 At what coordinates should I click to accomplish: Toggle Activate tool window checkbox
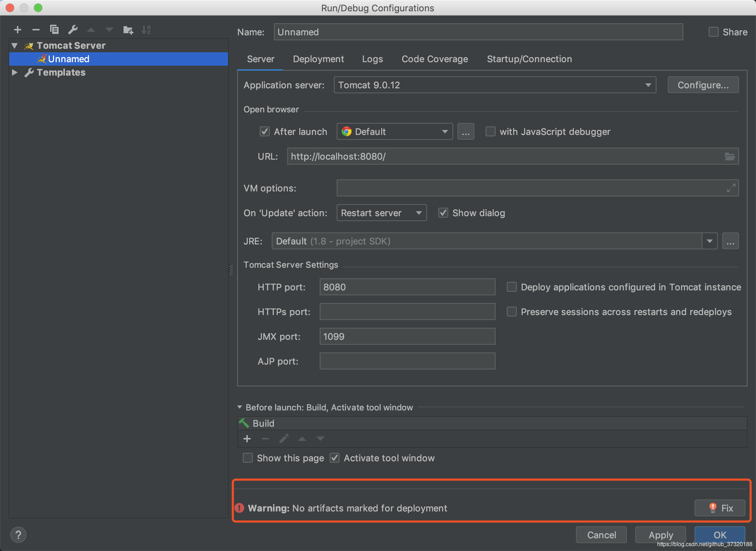click(x=335, y=458)
